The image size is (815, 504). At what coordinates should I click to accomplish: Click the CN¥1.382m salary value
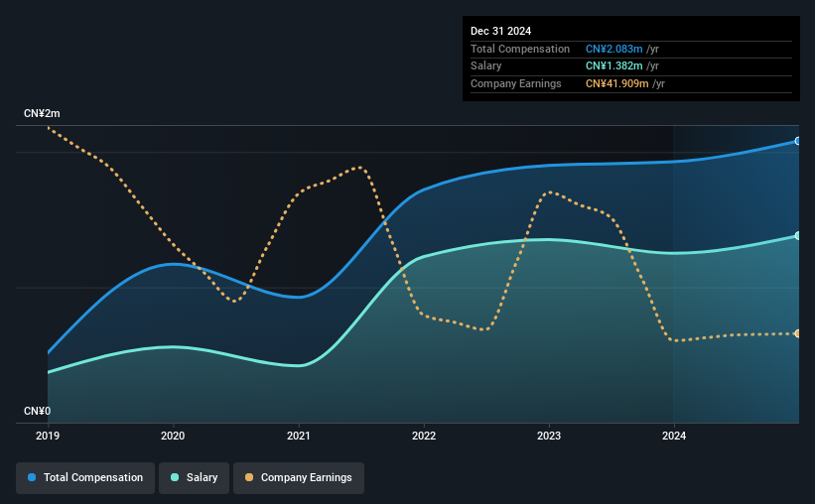point(614,66)
